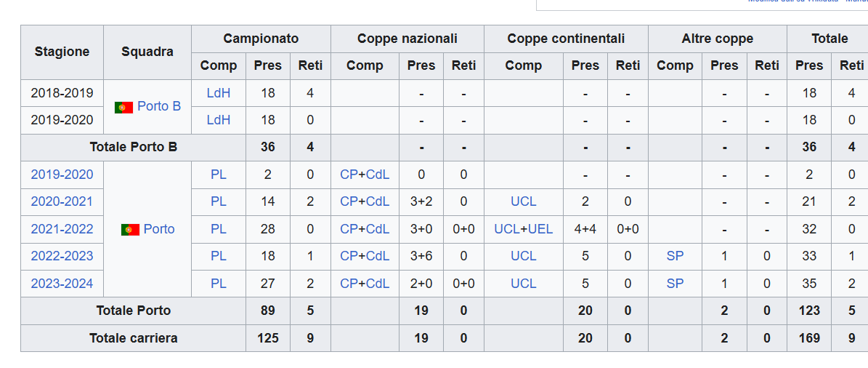This screenshot has height=368, width=868.
Task: Click the CP link in 2019-2020 Porto row
Action: 349,175
